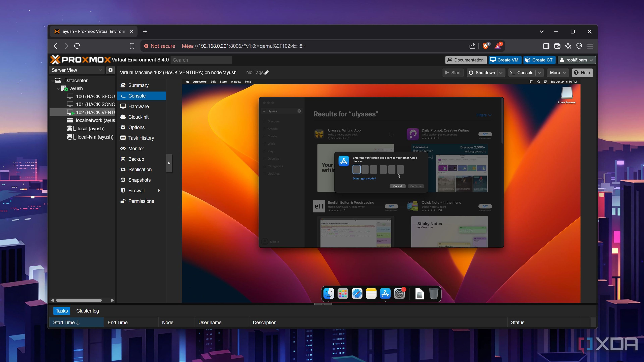
Task: Expand the Firewall submenu arrow
Action: (159, 191)
